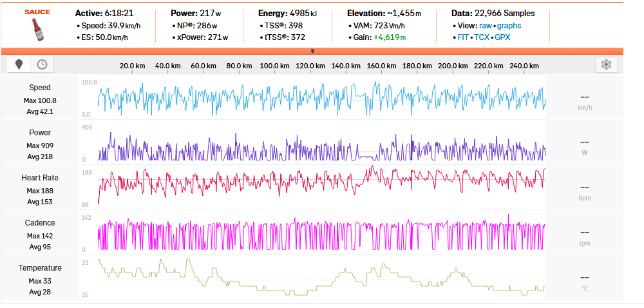Click the Power row label
644x308 pixels.
pyautogui.click(x=40, y=133)
